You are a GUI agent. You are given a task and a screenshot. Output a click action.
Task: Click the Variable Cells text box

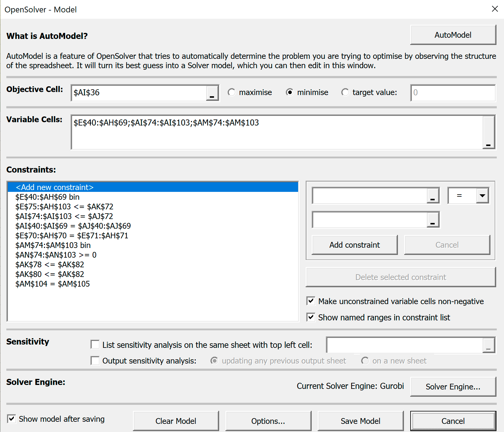click(x=277, y=132)
